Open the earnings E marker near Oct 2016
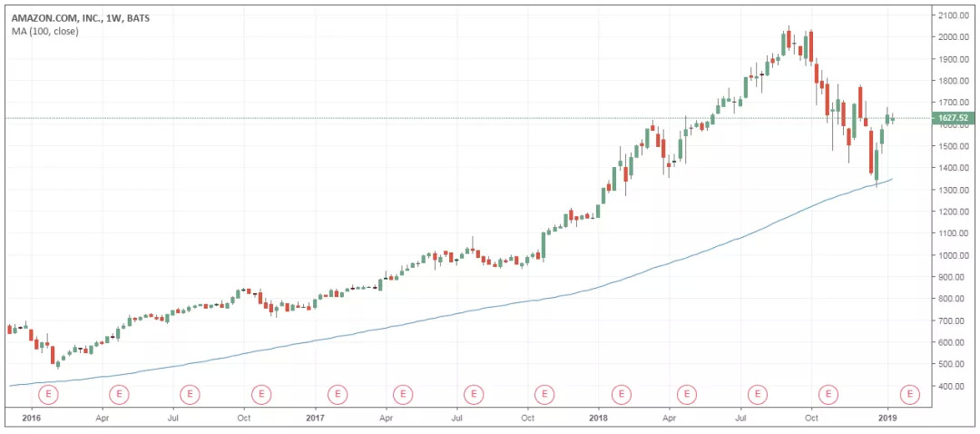Image resolution: width=980 pixels, height=434 pixels. point(261,394)
